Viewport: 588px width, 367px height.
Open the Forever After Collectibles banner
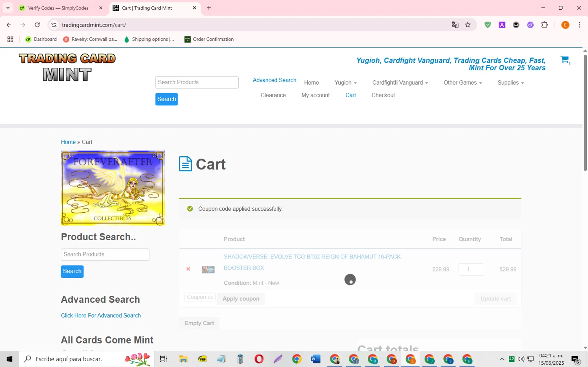click(x=113, y=188)
